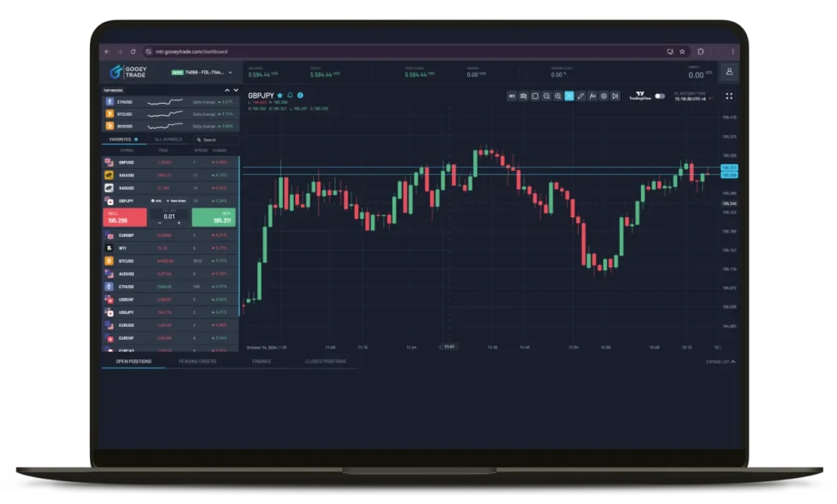Open the chart settings gear
Image resolution: width=837 pixels, height=504 pixels.
pyautogui.click(x=603, y=96)
